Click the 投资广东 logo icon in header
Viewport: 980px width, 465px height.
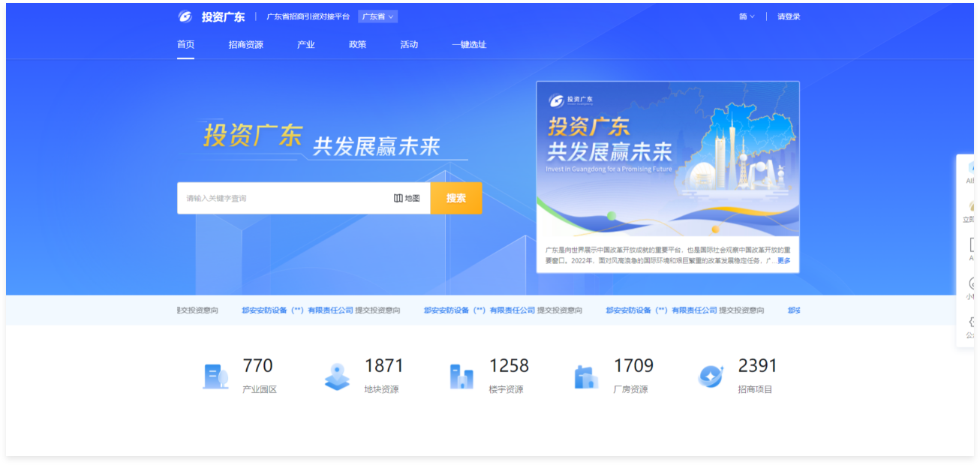[185, 16]
